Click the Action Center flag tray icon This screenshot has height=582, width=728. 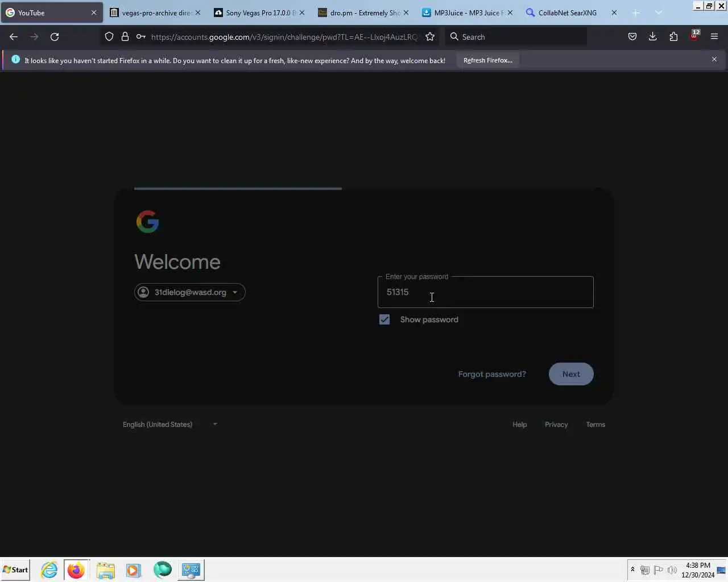point(659,569)
